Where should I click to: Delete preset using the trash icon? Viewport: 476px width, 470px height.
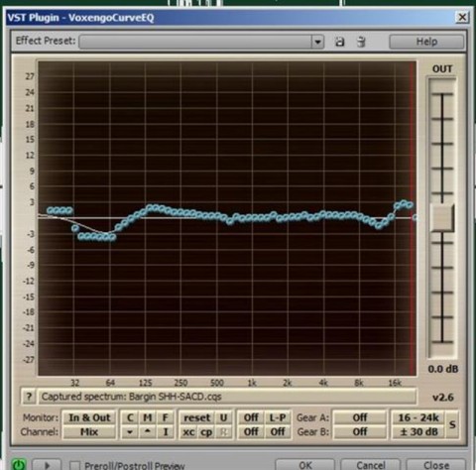pyautogui.click(x=361, y=42)
